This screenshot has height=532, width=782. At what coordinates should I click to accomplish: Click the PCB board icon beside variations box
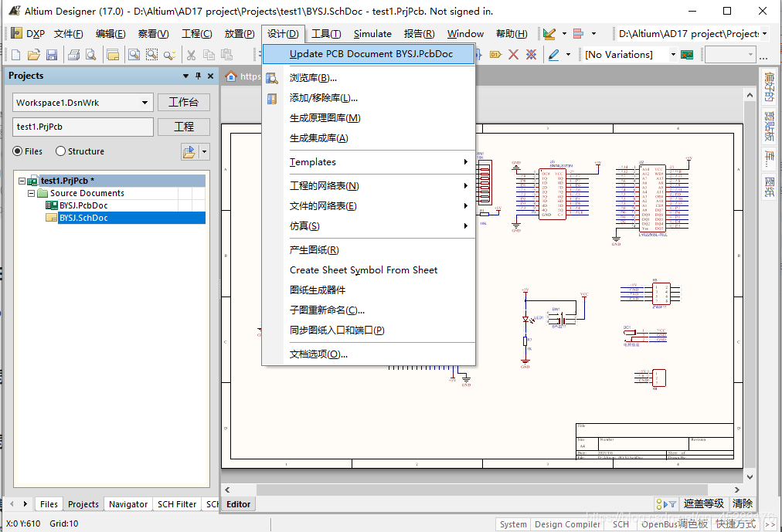(686, 55)
